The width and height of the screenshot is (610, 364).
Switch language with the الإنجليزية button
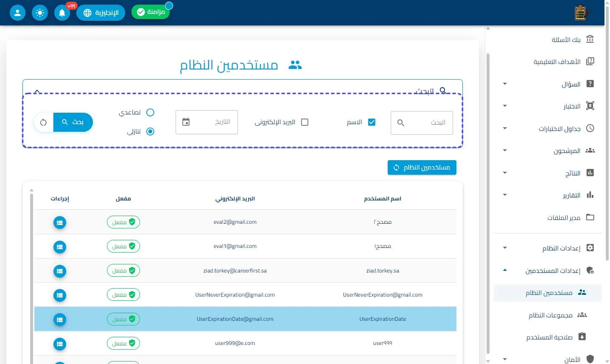click(101, 13)
